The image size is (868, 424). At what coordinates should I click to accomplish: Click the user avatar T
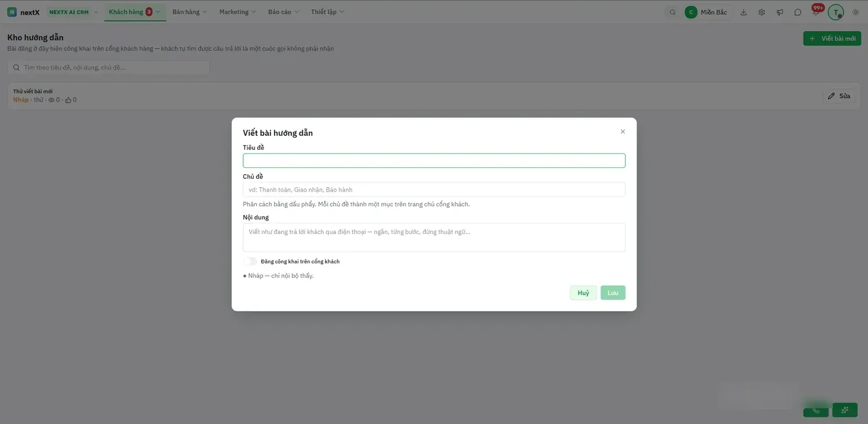836,12
